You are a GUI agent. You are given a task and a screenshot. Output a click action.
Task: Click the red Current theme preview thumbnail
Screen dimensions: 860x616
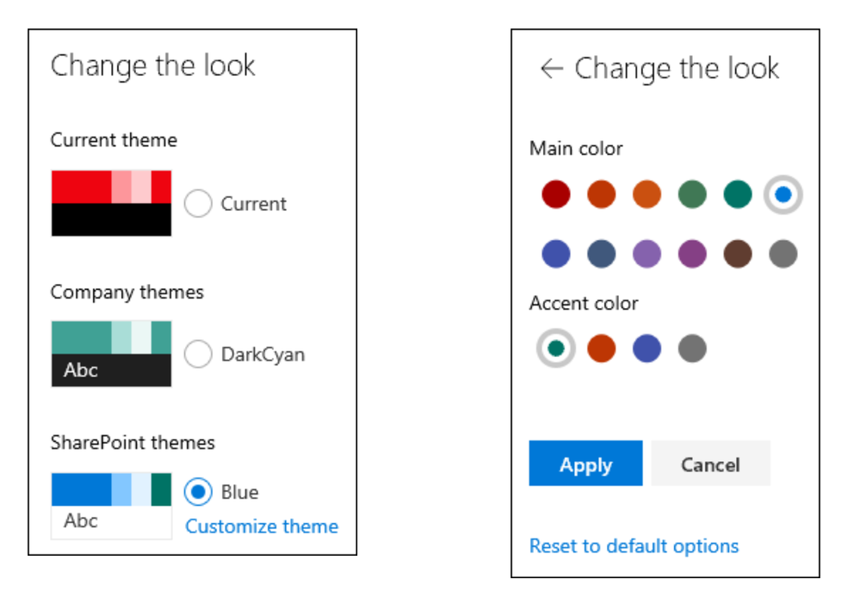pos(111,203)
